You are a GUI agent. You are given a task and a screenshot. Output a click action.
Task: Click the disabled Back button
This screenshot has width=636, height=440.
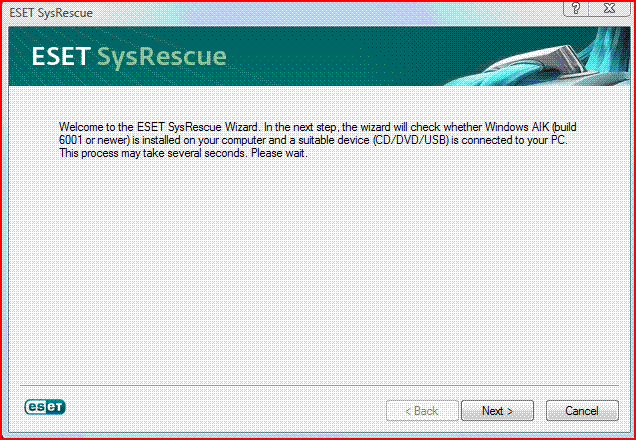422,411
